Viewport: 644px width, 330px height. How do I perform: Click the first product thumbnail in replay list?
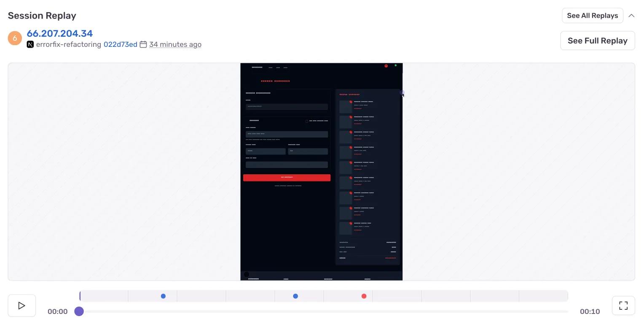click(345, 107)
